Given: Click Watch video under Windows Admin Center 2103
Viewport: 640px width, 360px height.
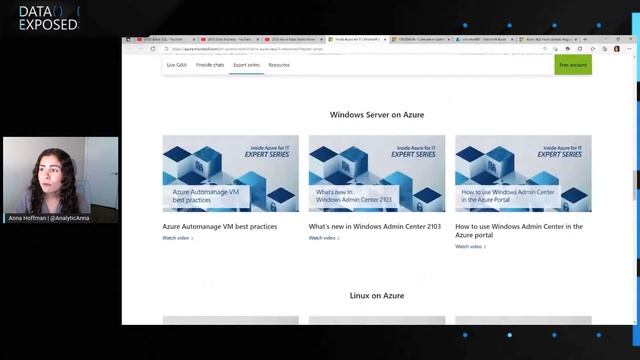Looking at the screenshot, I should click(324, 238).
